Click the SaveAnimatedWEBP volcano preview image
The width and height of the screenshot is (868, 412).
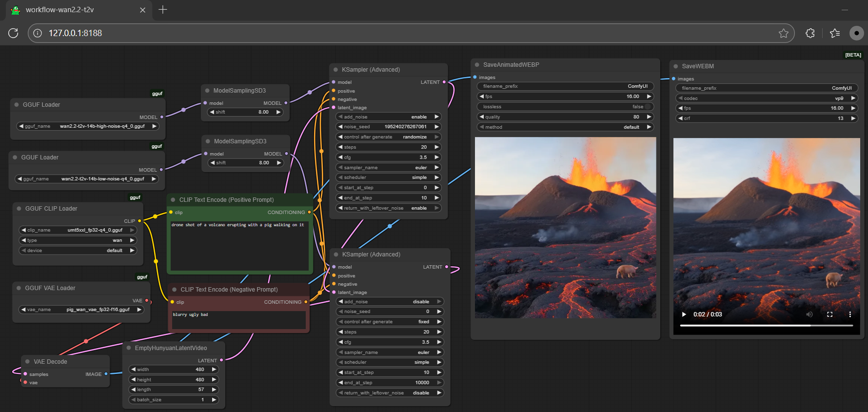566,228
